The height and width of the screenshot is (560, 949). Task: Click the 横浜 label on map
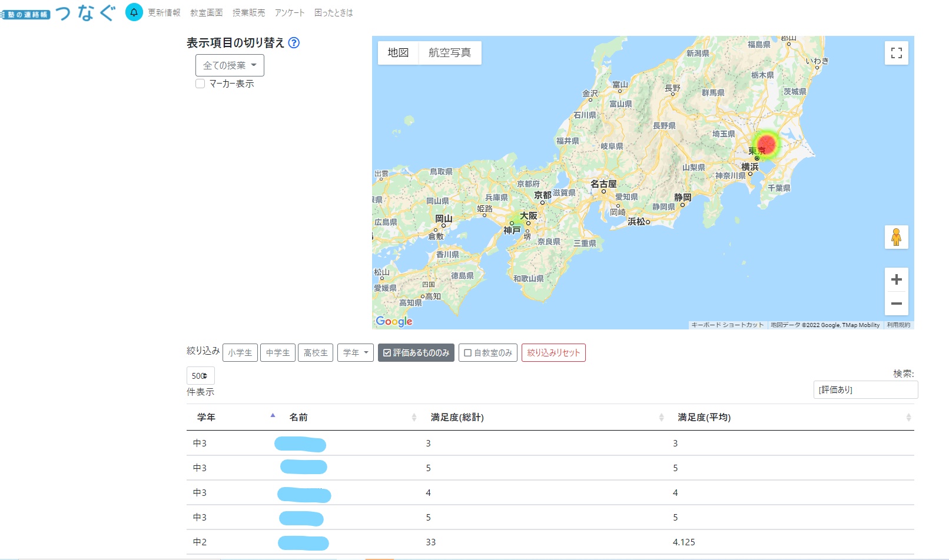(750, 167)
